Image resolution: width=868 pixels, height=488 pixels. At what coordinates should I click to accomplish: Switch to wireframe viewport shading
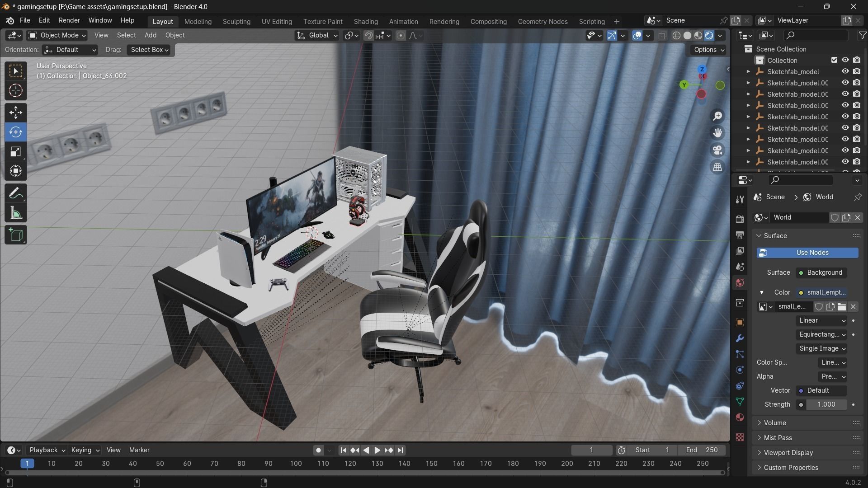676,35
